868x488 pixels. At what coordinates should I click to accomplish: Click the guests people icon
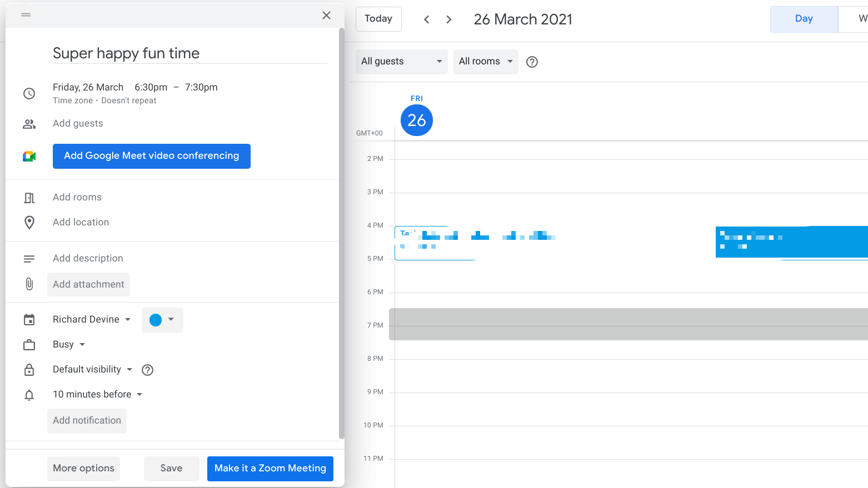pos(29,124)
